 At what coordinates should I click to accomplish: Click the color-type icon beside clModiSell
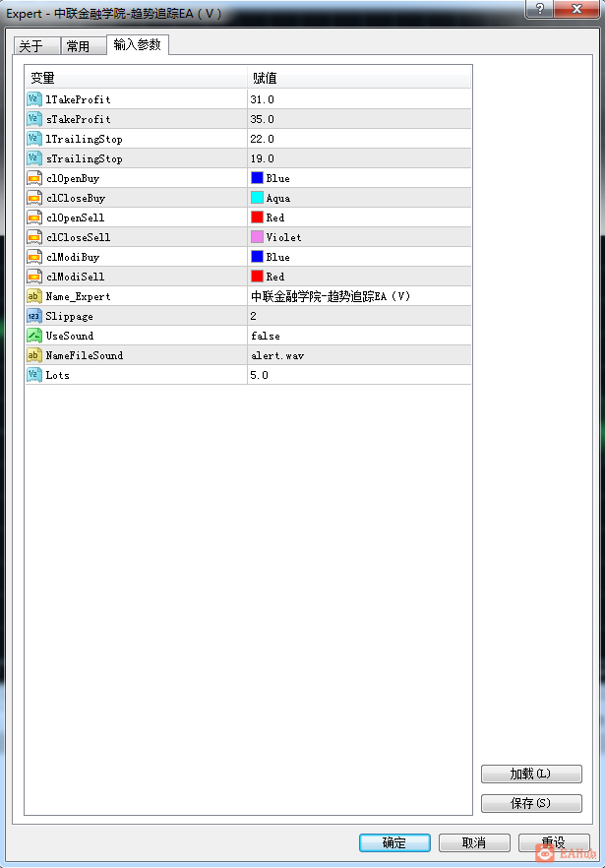[34, 277]
